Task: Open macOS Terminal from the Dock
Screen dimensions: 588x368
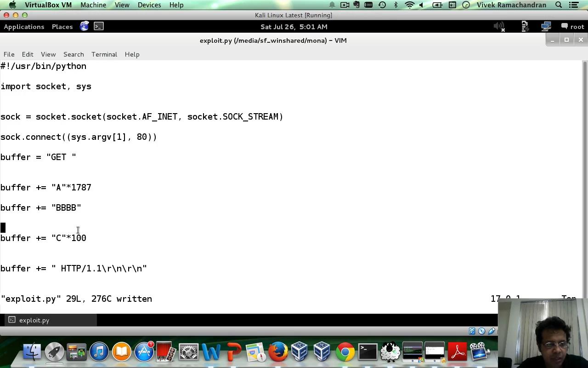Action: [x=367, y=352]
